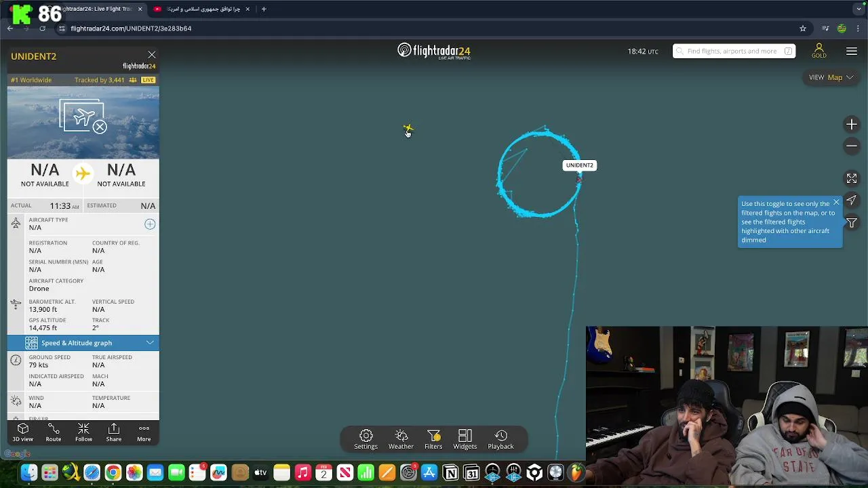Open Notion from the dock
Viewport: 868px width, 488px height.
(450, 472)
